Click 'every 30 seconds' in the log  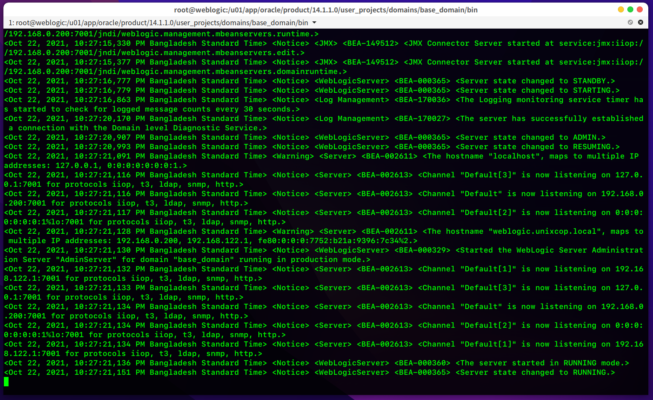[x=255, y=109]
